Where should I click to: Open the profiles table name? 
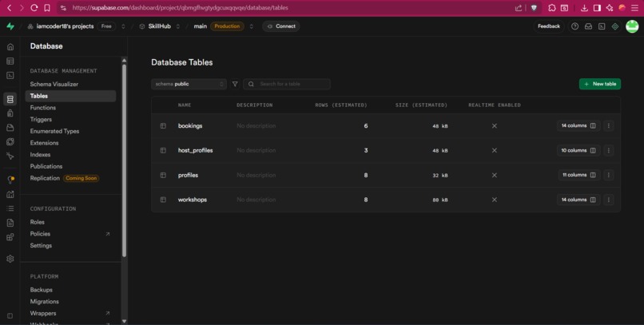point(188,175)
